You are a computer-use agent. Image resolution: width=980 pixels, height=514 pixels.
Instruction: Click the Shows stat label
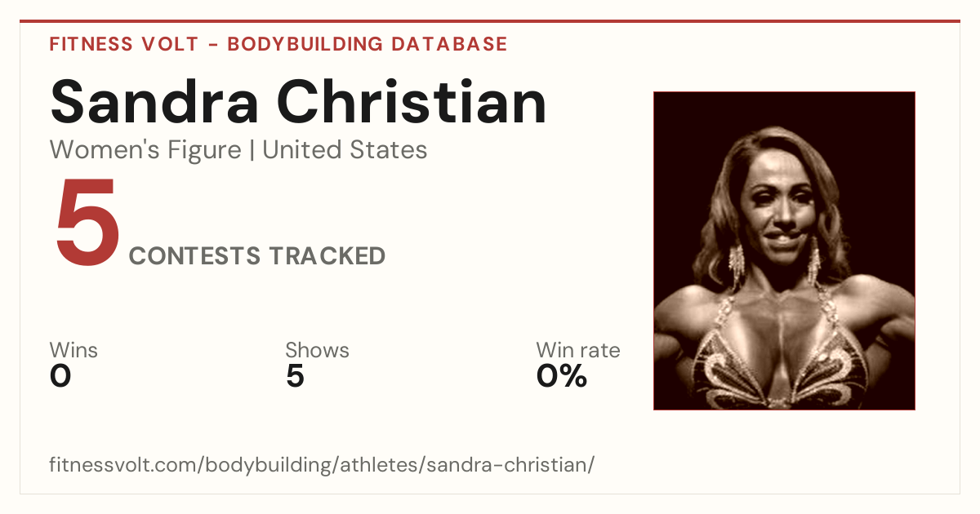(x=317, y=351)
